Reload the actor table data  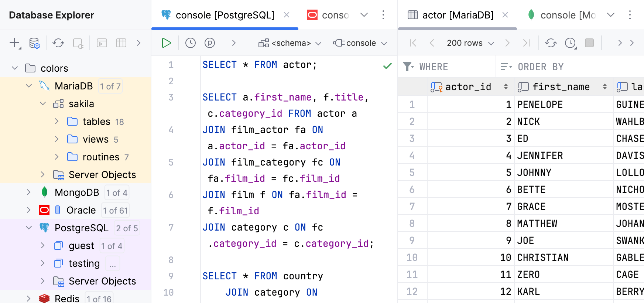pyautogui.click(x=551, y=43)
